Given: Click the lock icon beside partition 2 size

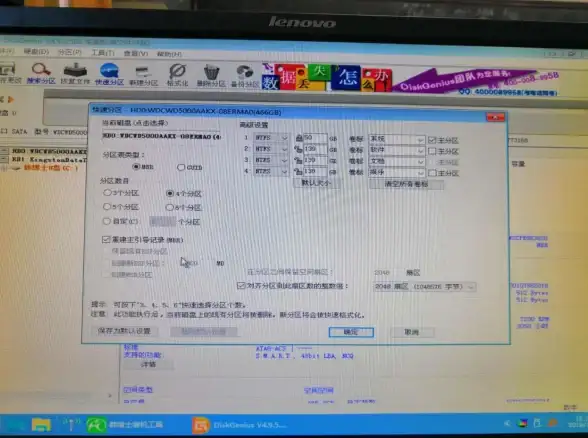Looking at the screenshot, I should 299,149.
